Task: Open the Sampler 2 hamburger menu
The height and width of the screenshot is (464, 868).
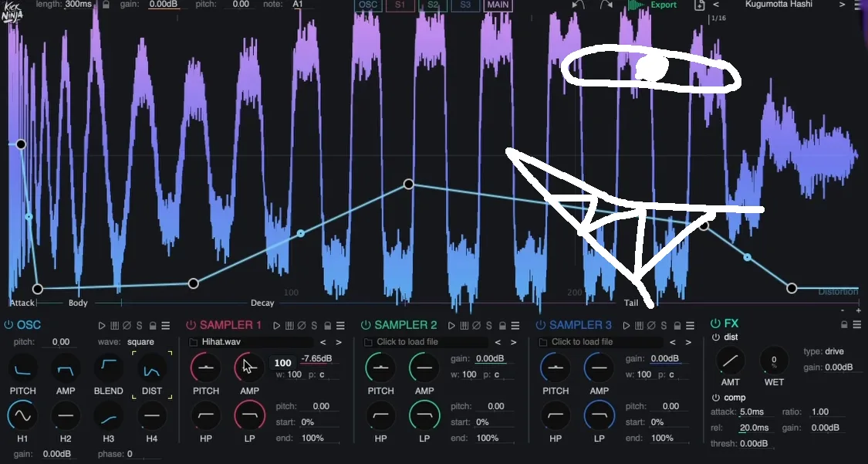Action: [x=515, y=326]
